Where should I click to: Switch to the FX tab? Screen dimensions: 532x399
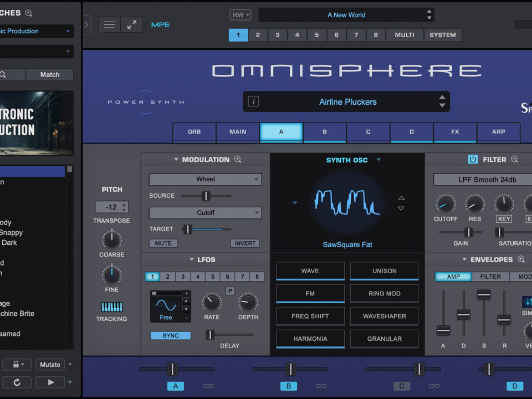point(455,132)
